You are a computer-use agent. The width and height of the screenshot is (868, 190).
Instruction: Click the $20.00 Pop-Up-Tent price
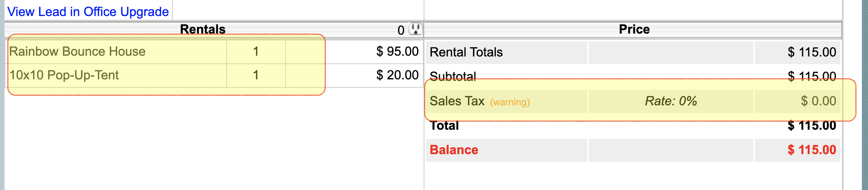(397, 75)
